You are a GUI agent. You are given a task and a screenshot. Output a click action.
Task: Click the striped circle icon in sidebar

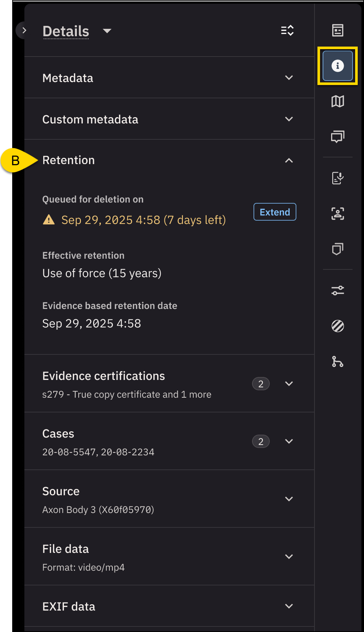(337, 326)
